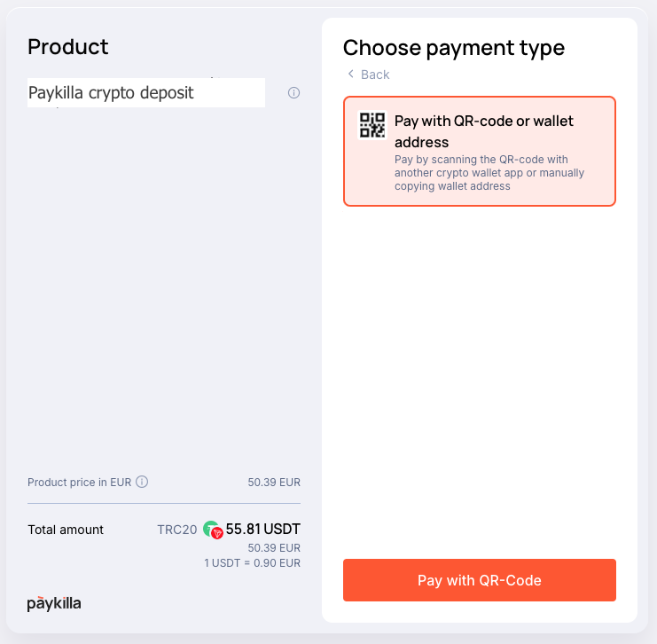Click the Product price in EUR label

coord(79,483)
